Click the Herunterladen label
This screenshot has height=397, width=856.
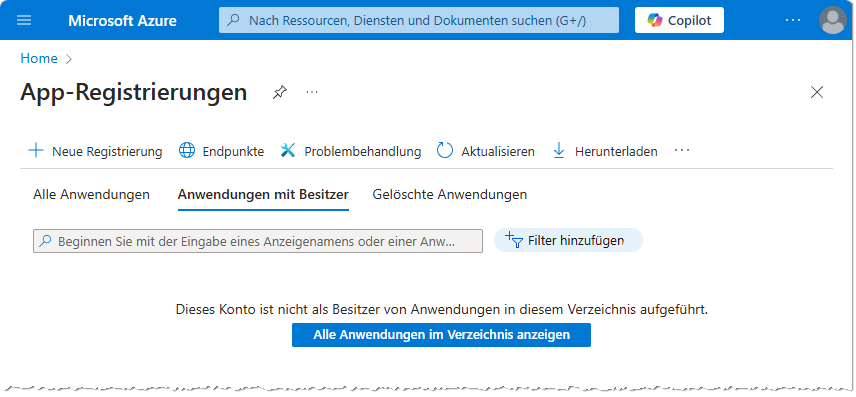(x=616, y=151)
